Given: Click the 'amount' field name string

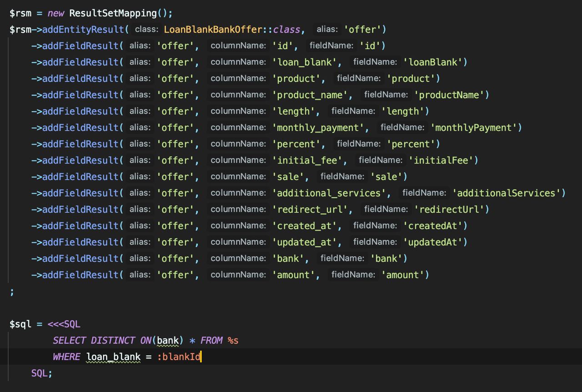Looking at the screenshot, I should [403, 275].
